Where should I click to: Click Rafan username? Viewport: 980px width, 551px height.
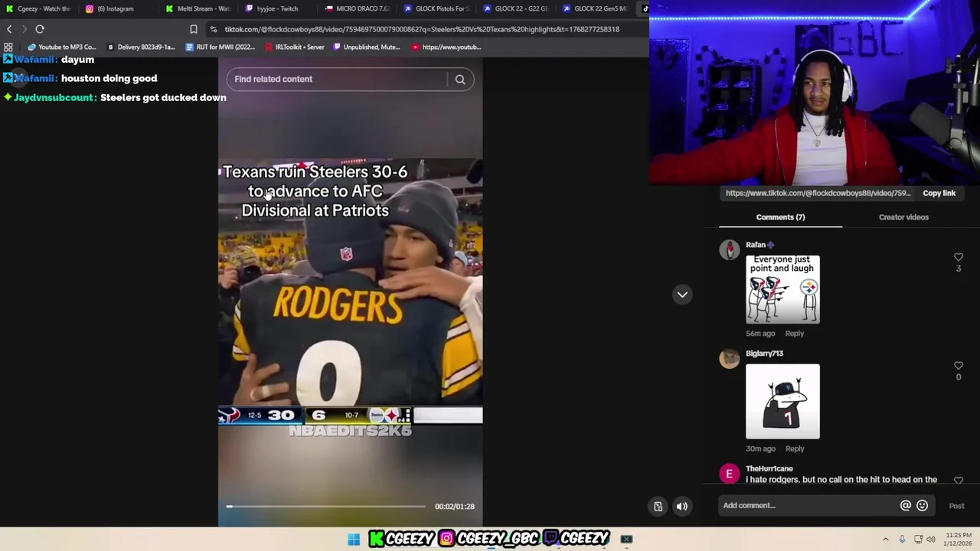[x=756, y=245]
